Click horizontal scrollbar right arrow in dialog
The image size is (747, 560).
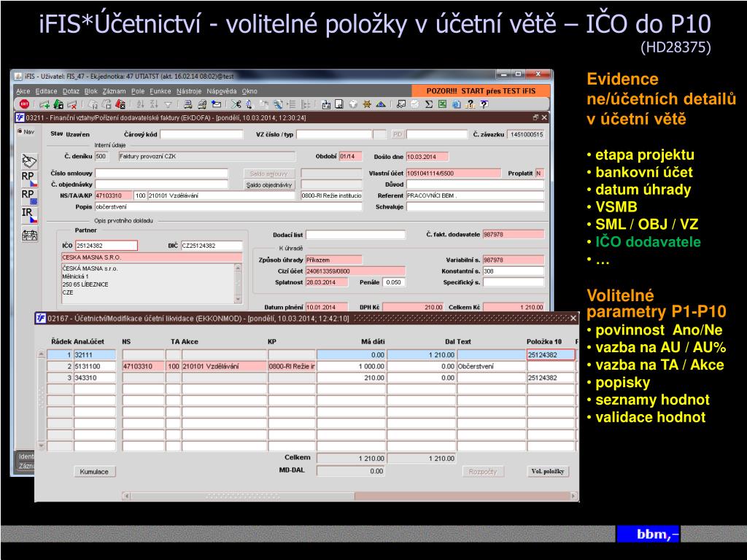(573, 496)
